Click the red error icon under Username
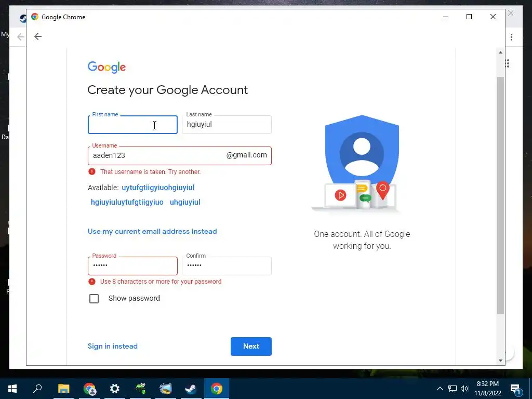 tap(91, 171)
